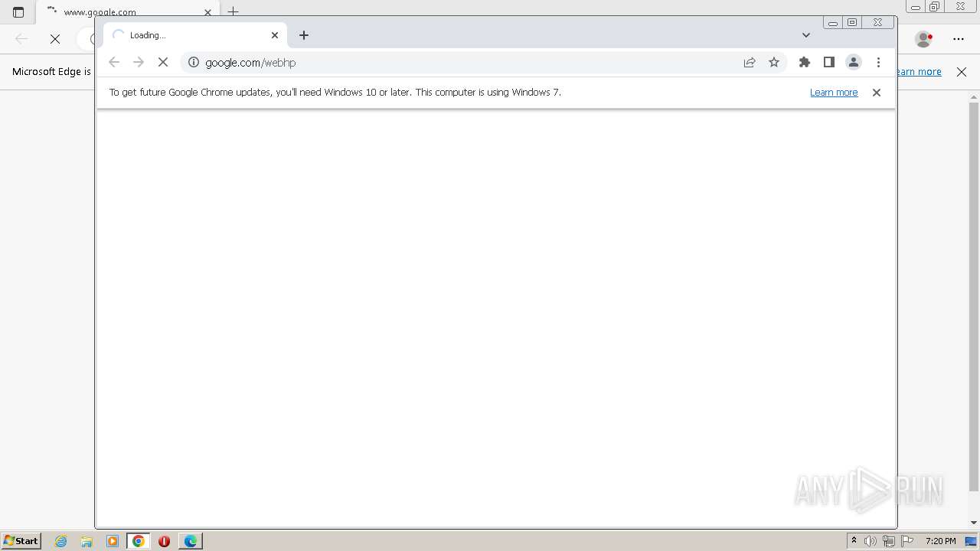Close the Chrome window
980x551 pixels.
point(878,22)
